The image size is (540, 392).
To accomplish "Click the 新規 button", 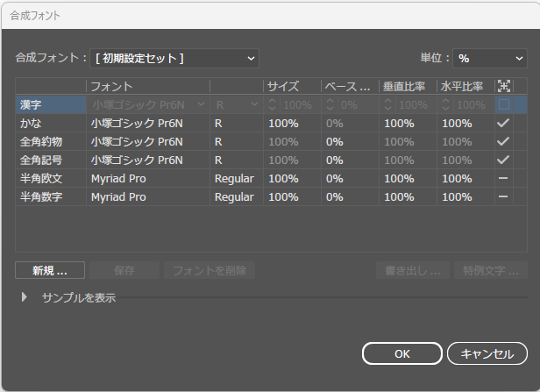I will (x=50, y=270).
